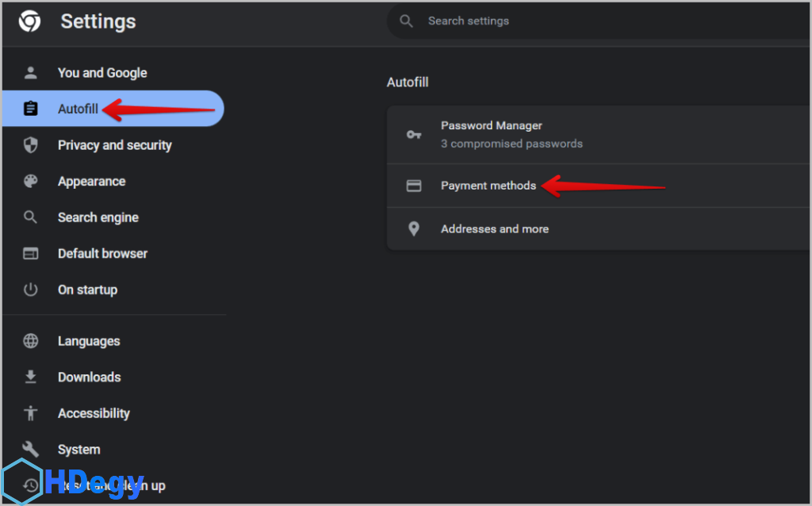The width and height of the screenshot is (812, 506).
Task: Click the Privacy and security shield icon
Action: tap(31, 145)
